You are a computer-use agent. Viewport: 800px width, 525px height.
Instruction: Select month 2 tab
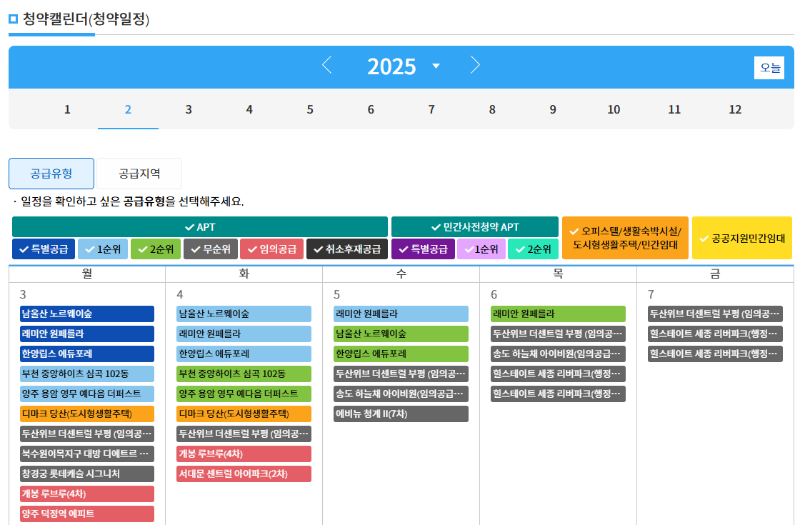point(128,110)
